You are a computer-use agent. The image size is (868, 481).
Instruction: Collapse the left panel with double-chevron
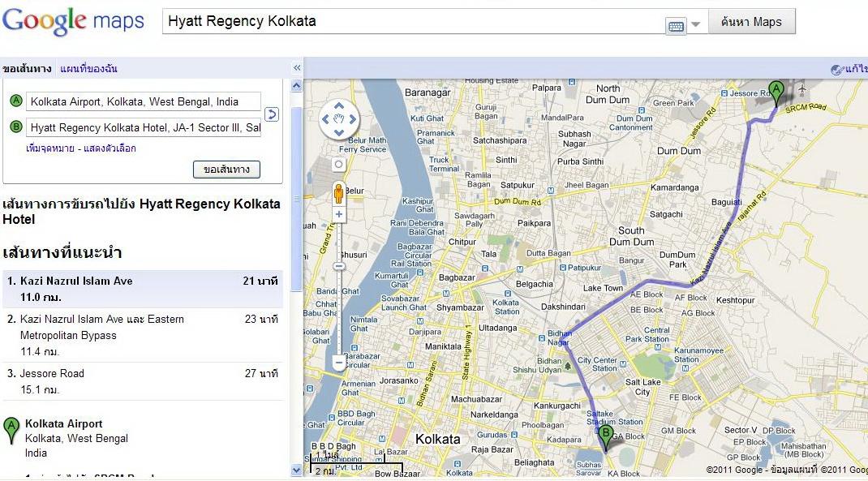pyautogui.click(x=297, y=67)
